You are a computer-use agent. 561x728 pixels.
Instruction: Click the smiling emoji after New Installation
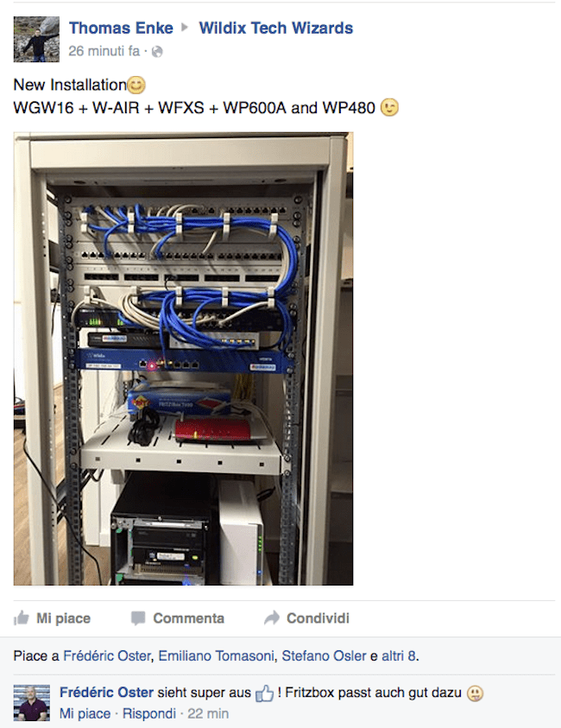136,85
